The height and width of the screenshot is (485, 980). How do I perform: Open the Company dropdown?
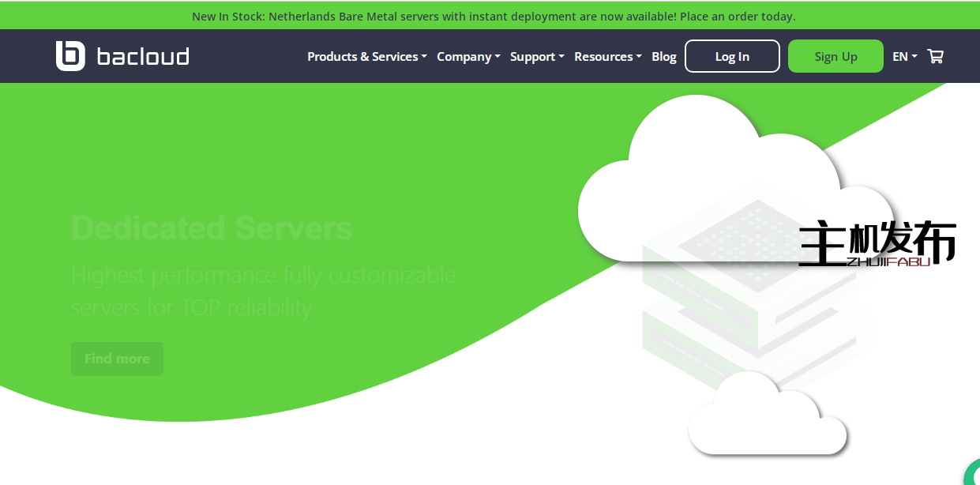[x=468, y=57]
